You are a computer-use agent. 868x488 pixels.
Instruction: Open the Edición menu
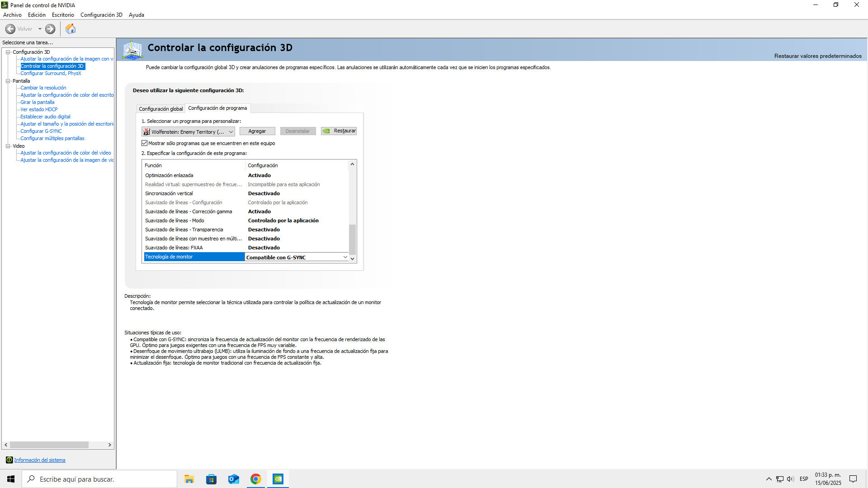click(x=37, y=15)
